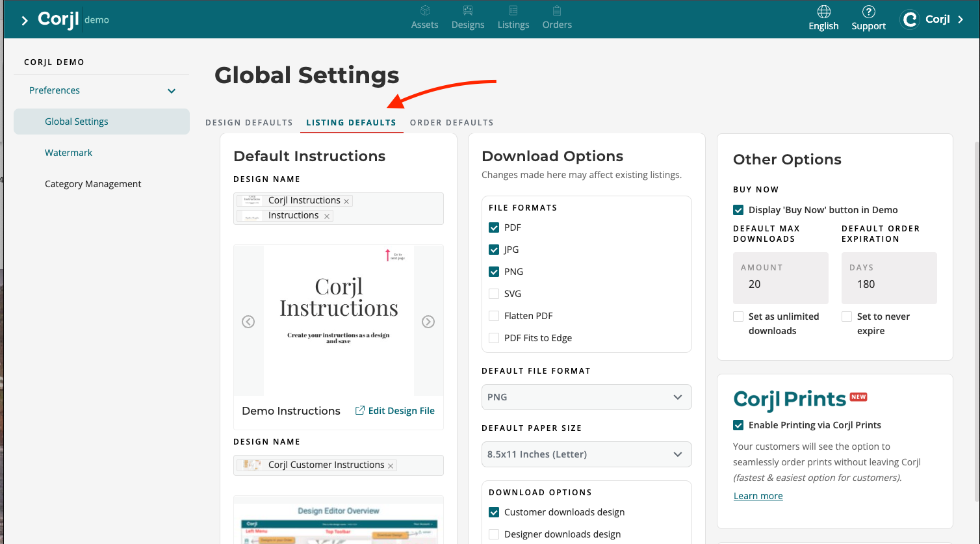This screenshot has height=544, width=980.
Task: Open the Assets section icon
Action: click(x=425, y=11)
